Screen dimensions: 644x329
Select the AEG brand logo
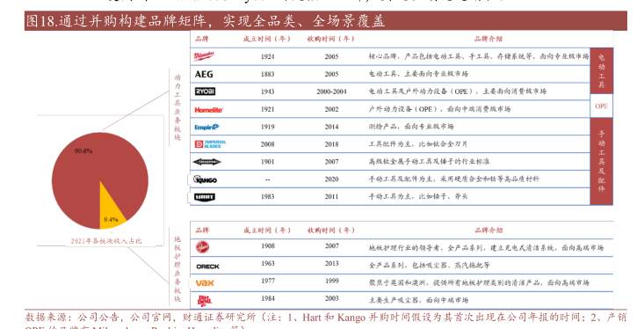point(204,74)
